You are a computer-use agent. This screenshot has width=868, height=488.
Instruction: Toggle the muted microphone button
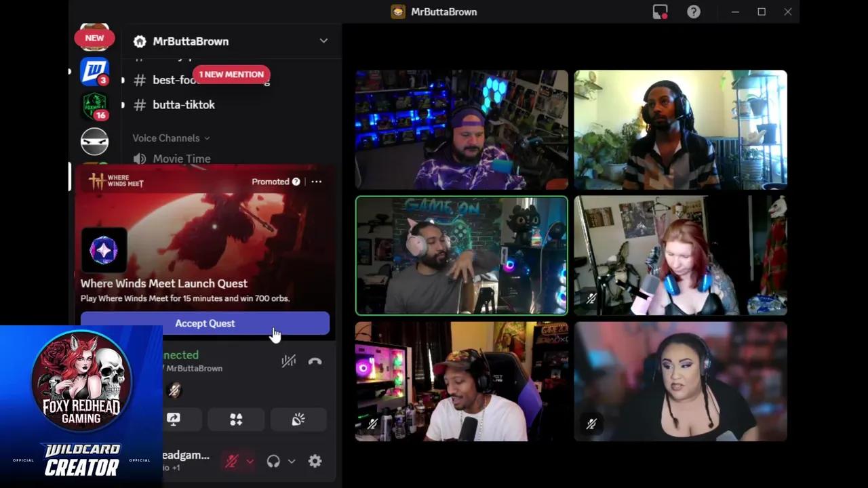[x=232, y=462]
